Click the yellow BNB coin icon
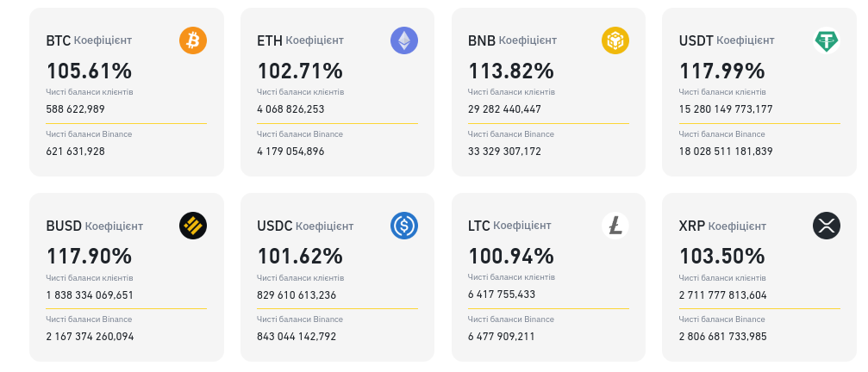 pyautogui.click(x=615, y=40)
